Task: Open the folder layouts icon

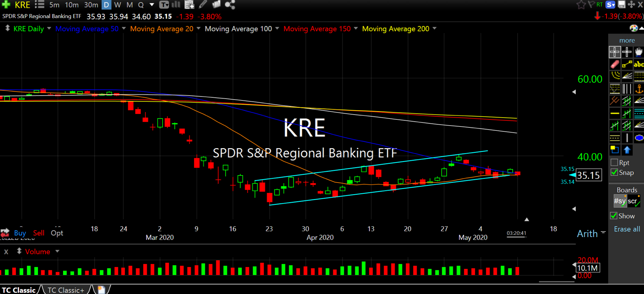Action: (216, 5)
